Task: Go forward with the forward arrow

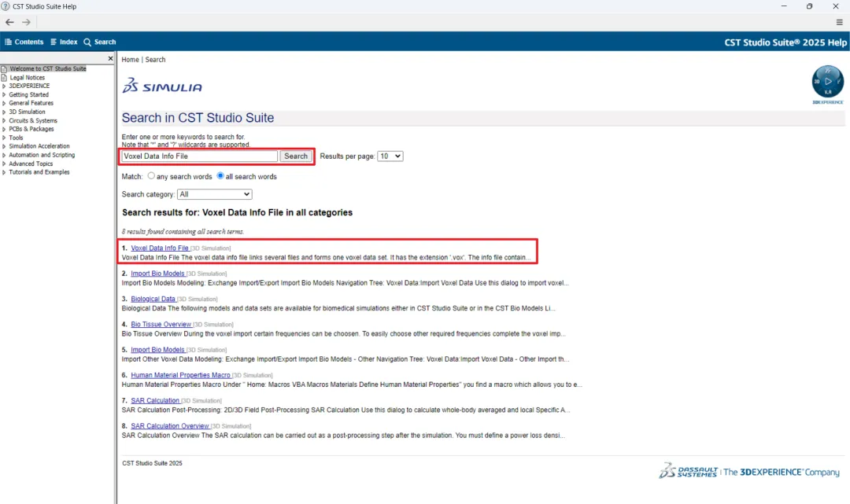Action: tap(26, 22)
